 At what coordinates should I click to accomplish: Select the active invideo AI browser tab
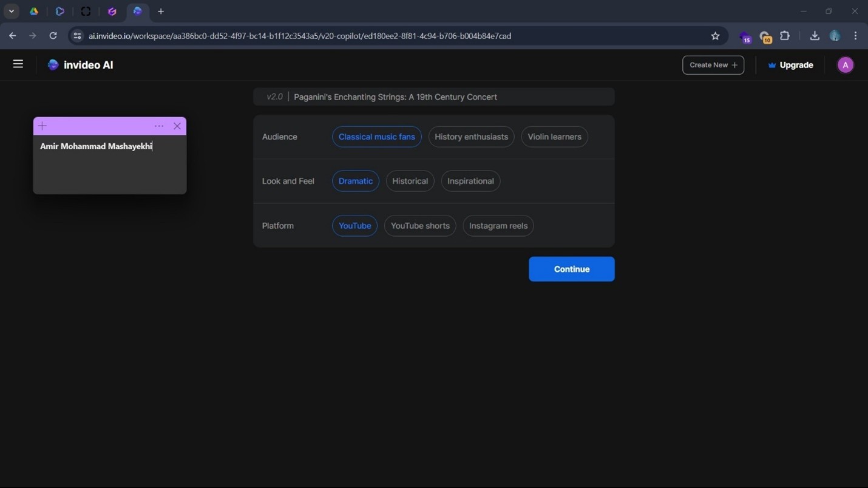(x=138, y=11)
